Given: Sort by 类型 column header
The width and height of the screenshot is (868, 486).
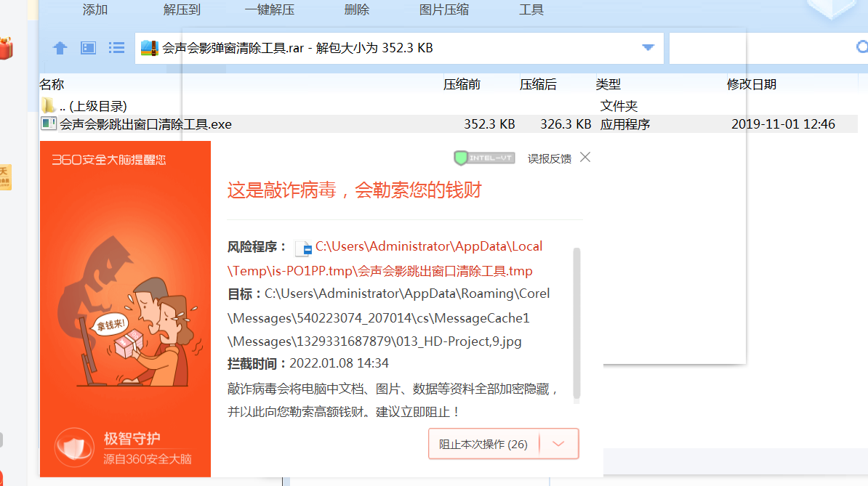Looking at the screenshot, I should point(608,84).
